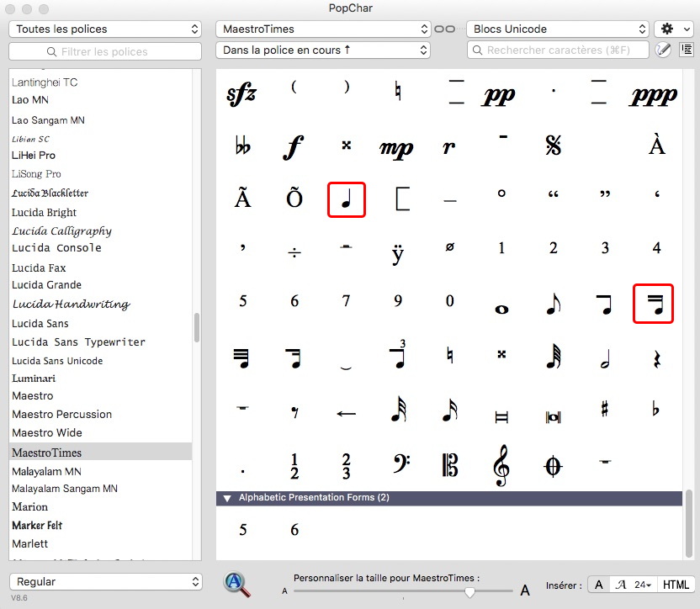This screenshot has width=700, height=609.
Task: Click the font size slider handle
Action: (469, 591)
